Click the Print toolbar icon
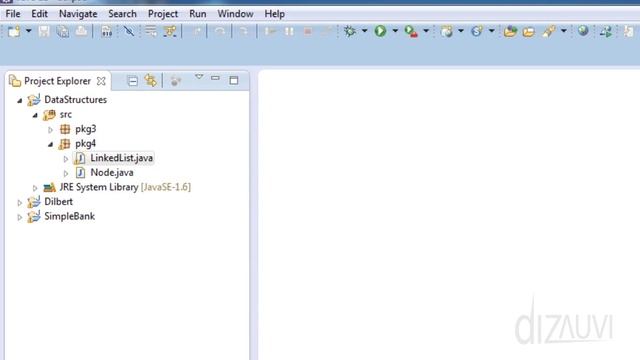The width and height of the screenshot is (640, 360). 81,31
